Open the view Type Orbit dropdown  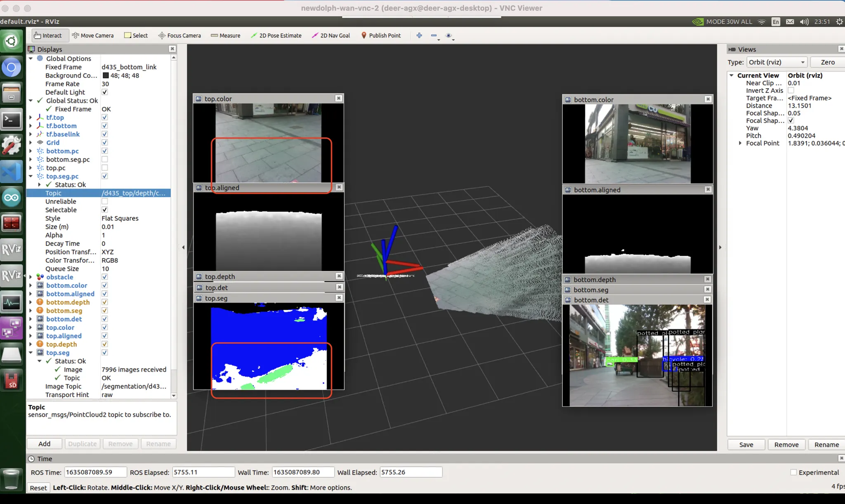[777, 62]
